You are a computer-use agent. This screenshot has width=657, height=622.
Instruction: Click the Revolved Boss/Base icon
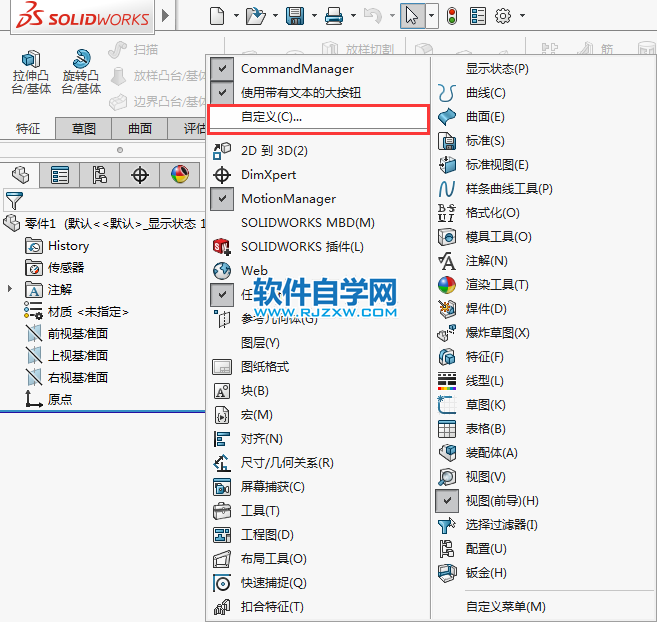(x=81, y=59)
